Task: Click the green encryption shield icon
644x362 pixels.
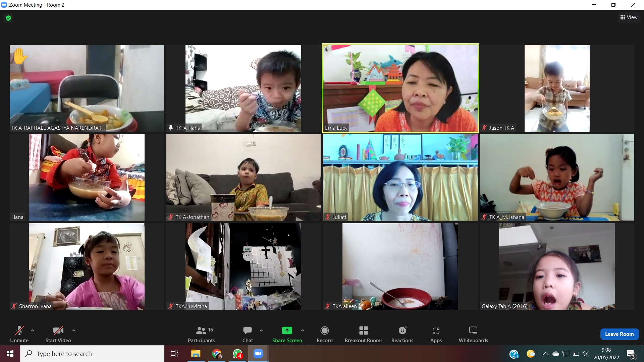Action: pos(8,18)
